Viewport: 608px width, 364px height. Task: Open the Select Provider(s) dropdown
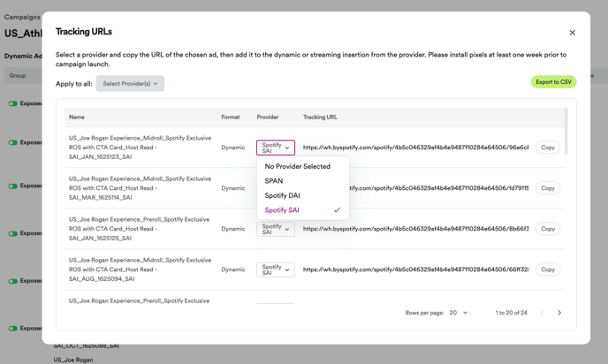coord(130,83)
